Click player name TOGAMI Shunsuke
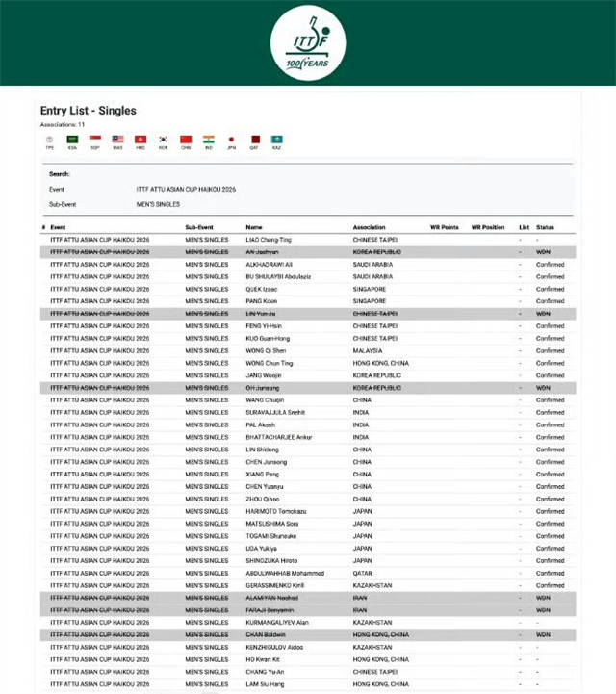616x694 pixels. (x=270, y=536)
